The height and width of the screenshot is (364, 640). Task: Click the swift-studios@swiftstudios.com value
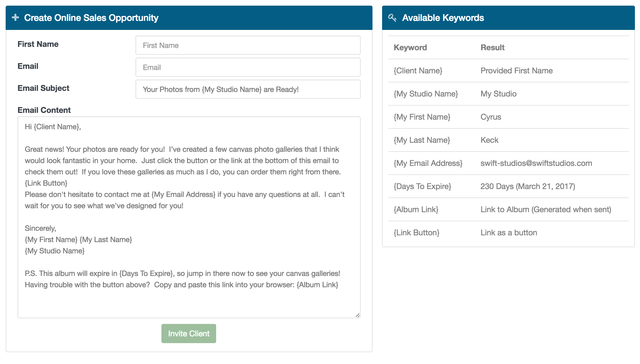(536, 163)
